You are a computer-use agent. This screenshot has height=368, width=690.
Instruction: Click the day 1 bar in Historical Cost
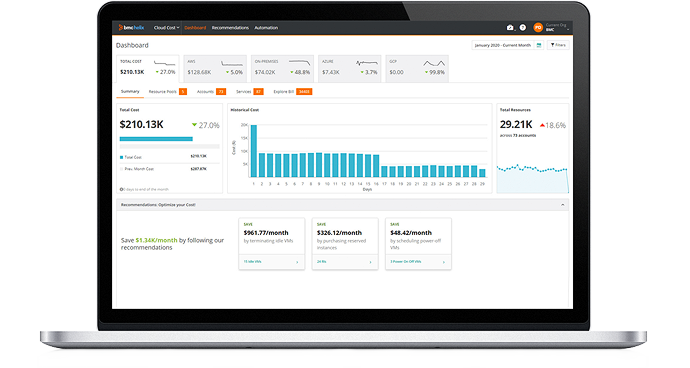[x=253, y=151]
